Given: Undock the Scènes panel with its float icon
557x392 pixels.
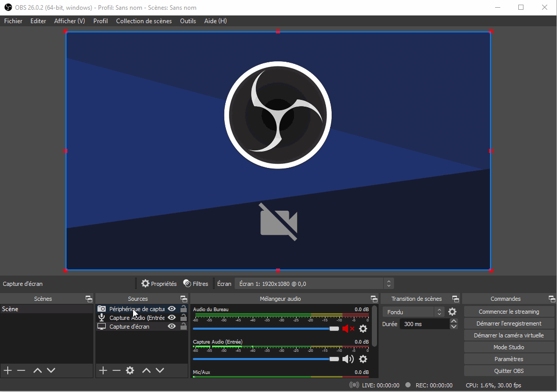Looking at the screenshot, I should 89,299.
